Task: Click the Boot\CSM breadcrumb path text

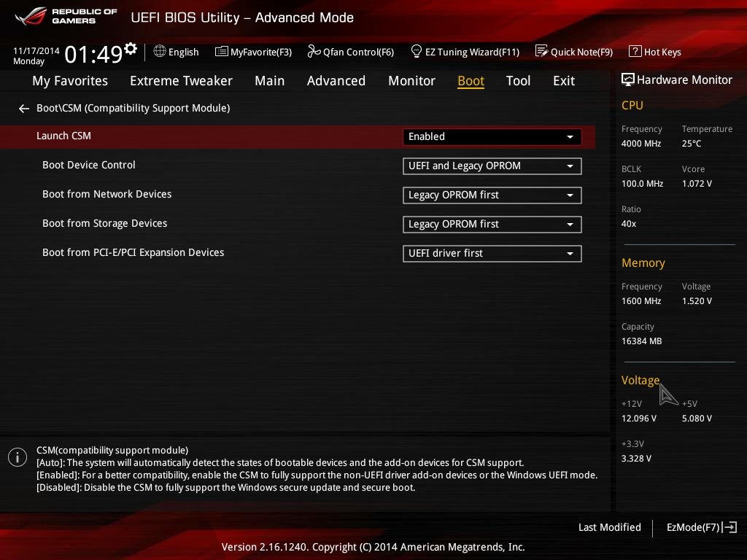Action: pyautogui.click(x=133, y=108)
